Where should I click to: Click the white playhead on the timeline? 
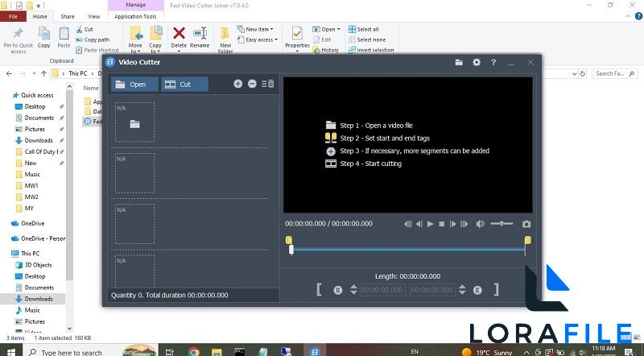(291, 250)
